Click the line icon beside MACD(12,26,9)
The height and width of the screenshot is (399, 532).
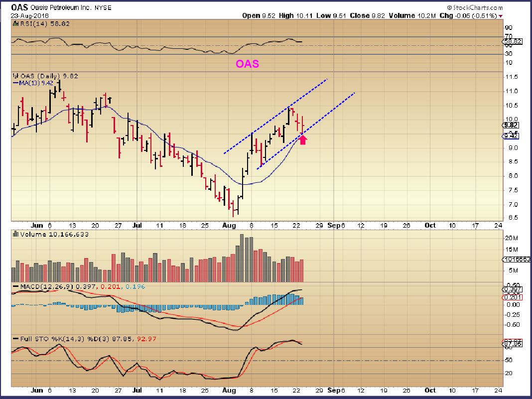click(x=15, y=286)
